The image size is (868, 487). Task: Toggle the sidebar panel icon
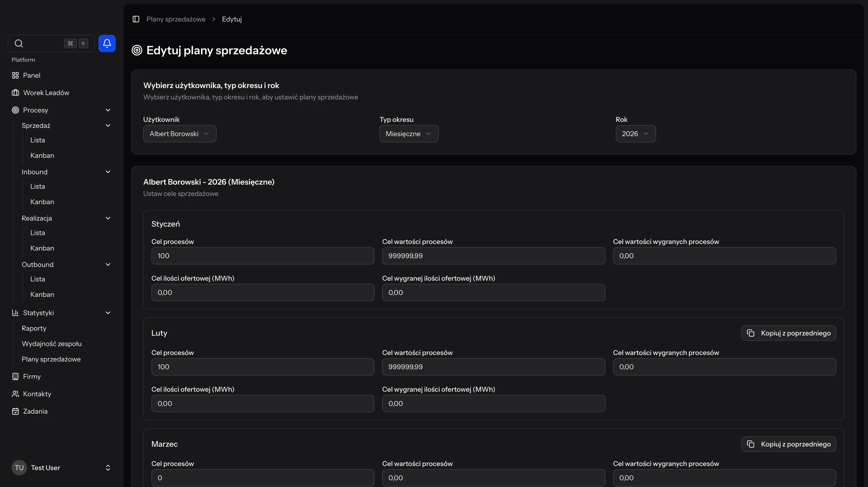136,19
